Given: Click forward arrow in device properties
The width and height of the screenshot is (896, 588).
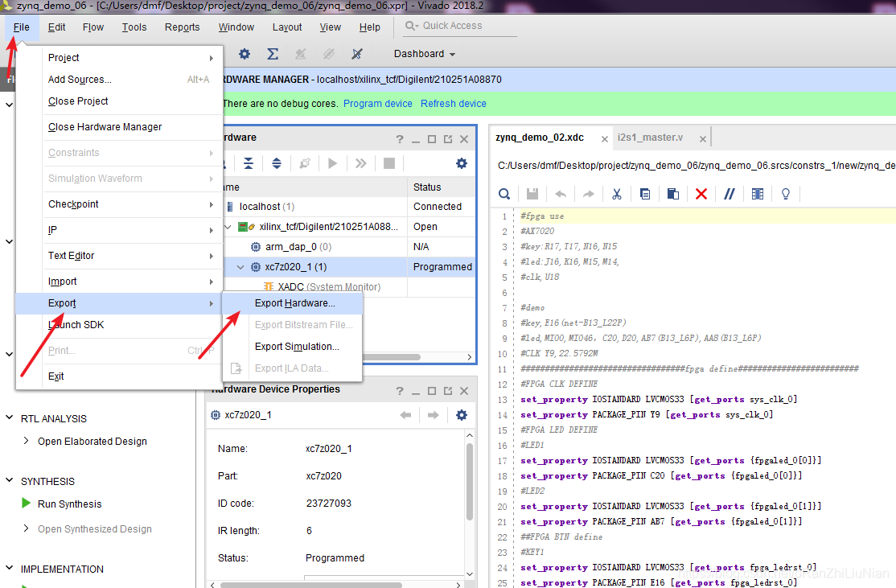Looking at the screenshot, I should pyautogui.click(x=434, y=415).
